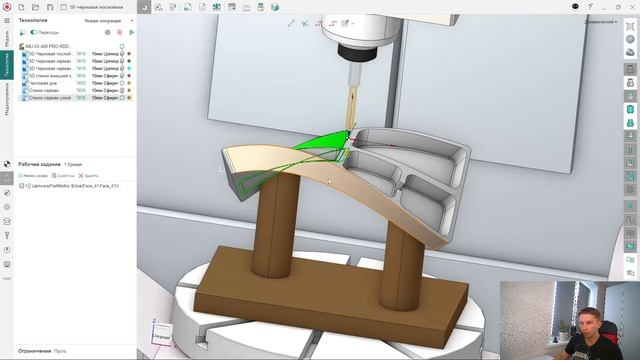Click the stepped toolpath icon in viewport
This screenshot has height=360, width=640.
tap(333, 24)
